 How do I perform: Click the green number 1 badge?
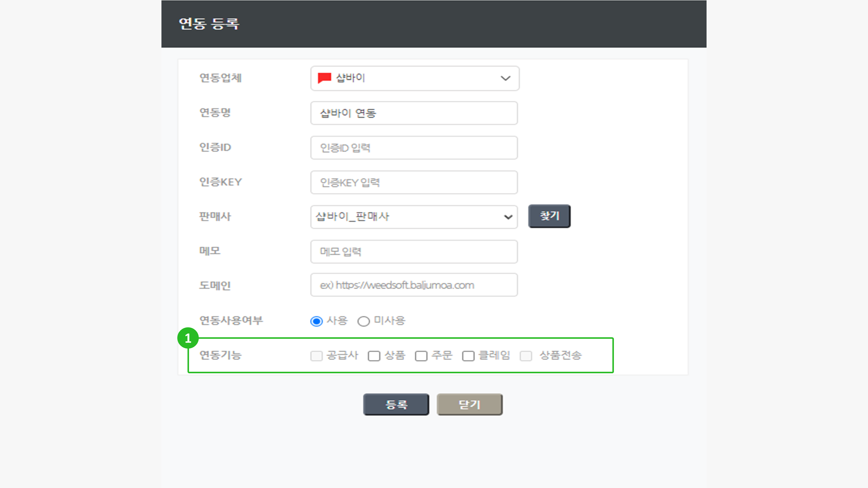(188, 338)
